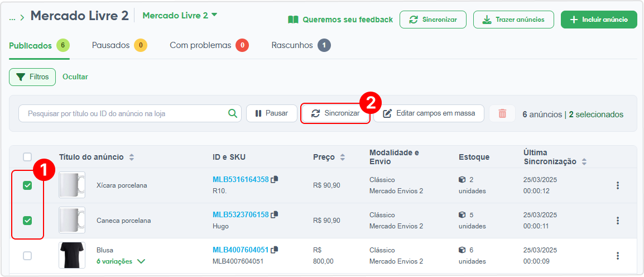
Task: Click the title text Caneca porcelana
Action: coord(124,221)
